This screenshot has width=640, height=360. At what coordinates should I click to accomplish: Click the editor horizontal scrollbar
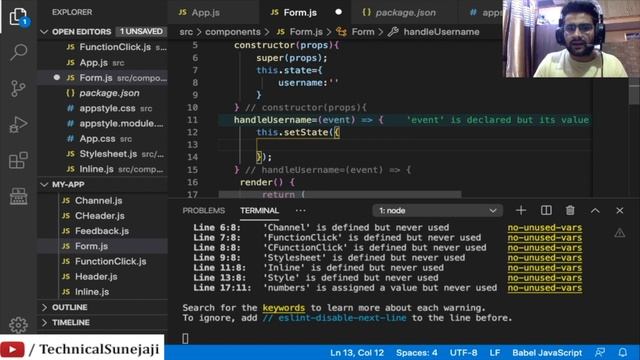point(340,194)
